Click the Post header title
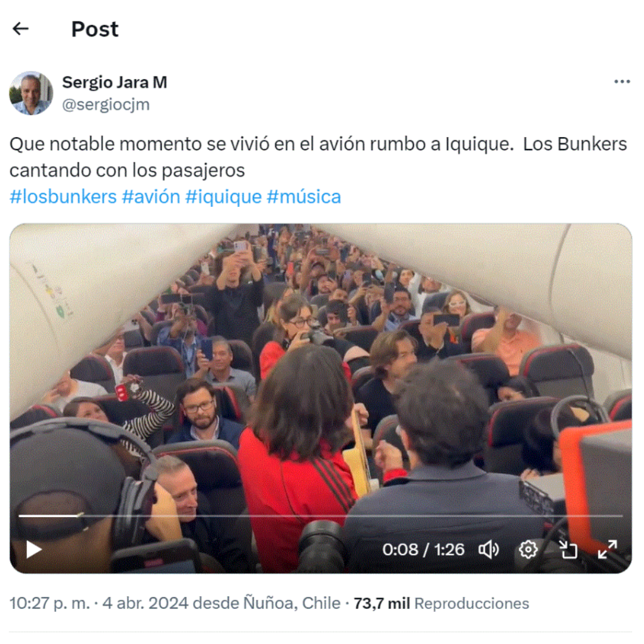Viewport: 644px width, 644px height. 95,29
